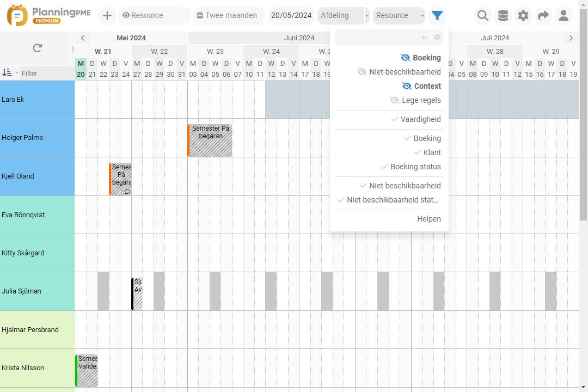Click week header W. 24
This screenshot has width=588, height=392.
click(271, 51)
